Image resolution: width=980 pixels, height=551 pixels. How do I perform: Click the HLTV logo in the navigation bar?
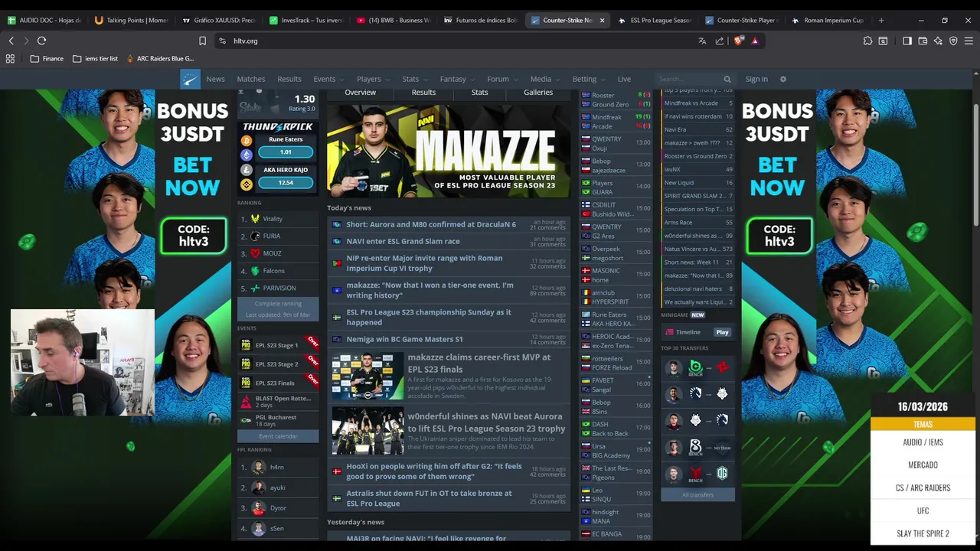click(190, 79)
